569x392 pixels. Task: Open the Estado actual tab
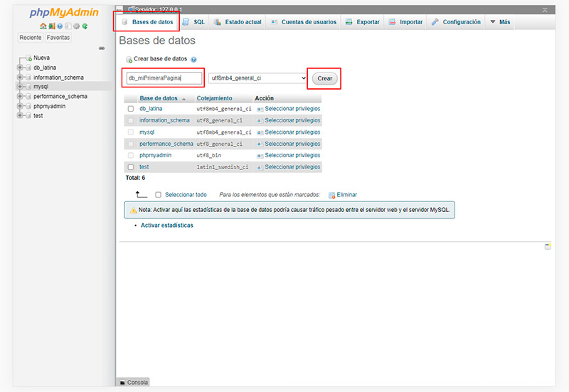point(238,22)
